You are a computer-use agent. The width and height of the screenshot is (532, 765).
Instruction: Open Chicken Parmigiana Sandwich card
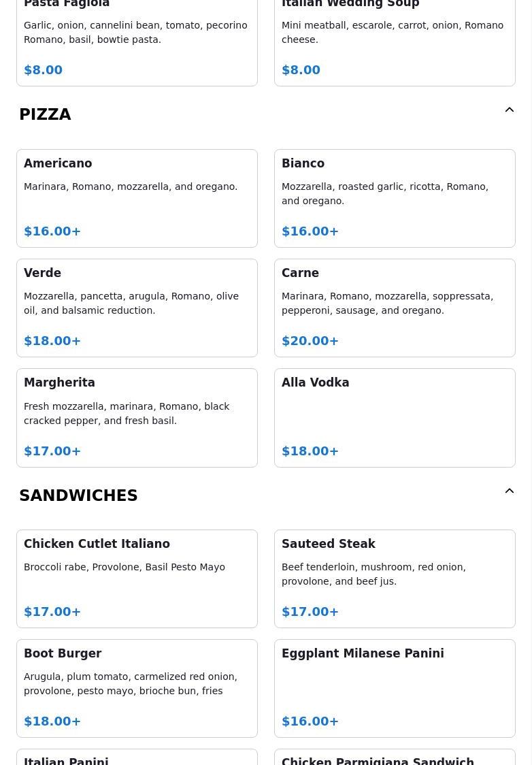pyautogui.click(x=395, y=758)
